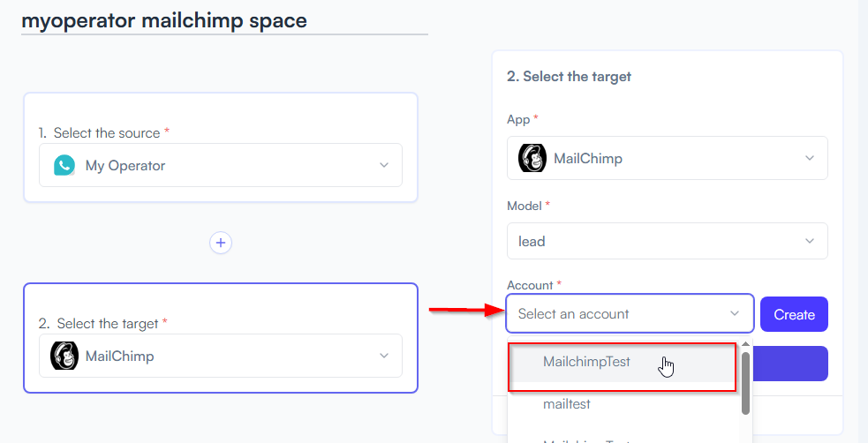This screenshot has height=443, width=868.
Task: Click MailChimp logo in target step card
Action: coord(65,357)
